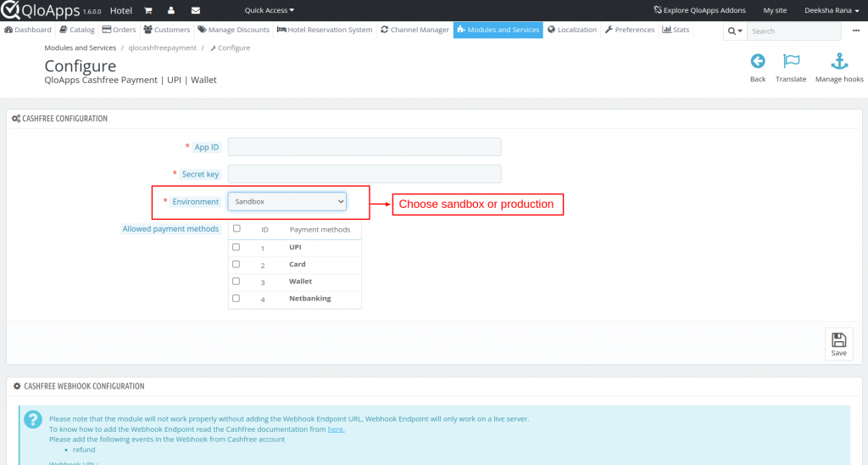Open the Environment Sandbox dropdown

(x=287, y=202)
